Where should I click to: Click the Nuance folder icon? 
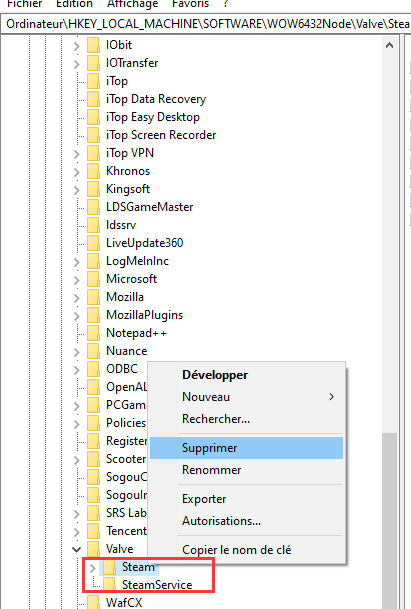point(93,351)
